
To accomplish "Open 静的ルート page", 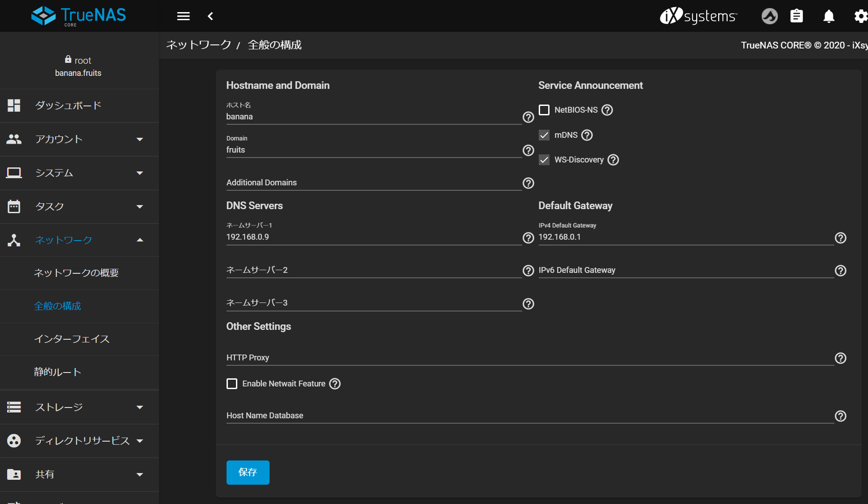I will tap(79, 372).
